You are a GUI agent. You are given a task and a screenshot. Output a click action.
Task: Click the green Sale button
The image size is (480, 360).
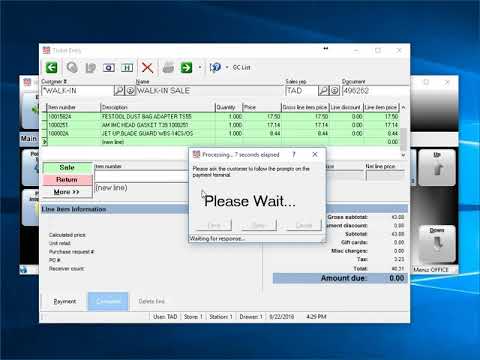coord(67,168)
